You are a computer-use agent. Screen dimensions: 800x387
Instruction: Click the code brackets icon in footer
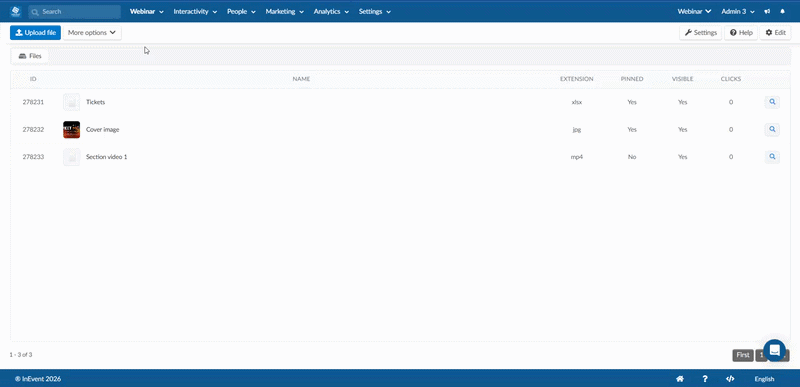[x=730, y=379]
